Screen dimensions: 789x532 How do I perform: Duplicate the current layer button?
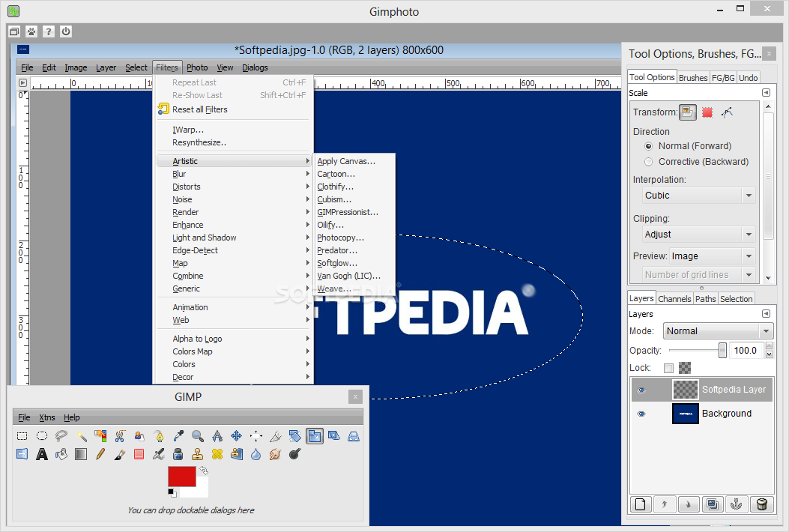coord(713,504)
